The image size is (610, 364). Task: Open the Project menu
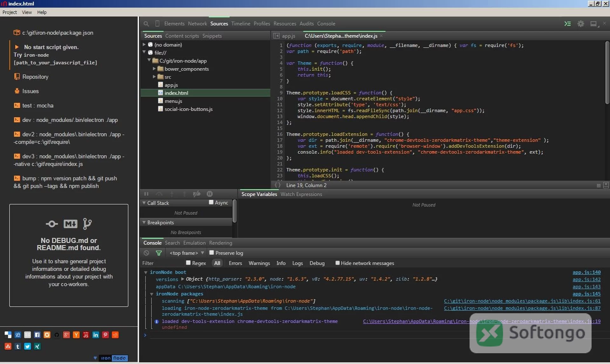10,12
